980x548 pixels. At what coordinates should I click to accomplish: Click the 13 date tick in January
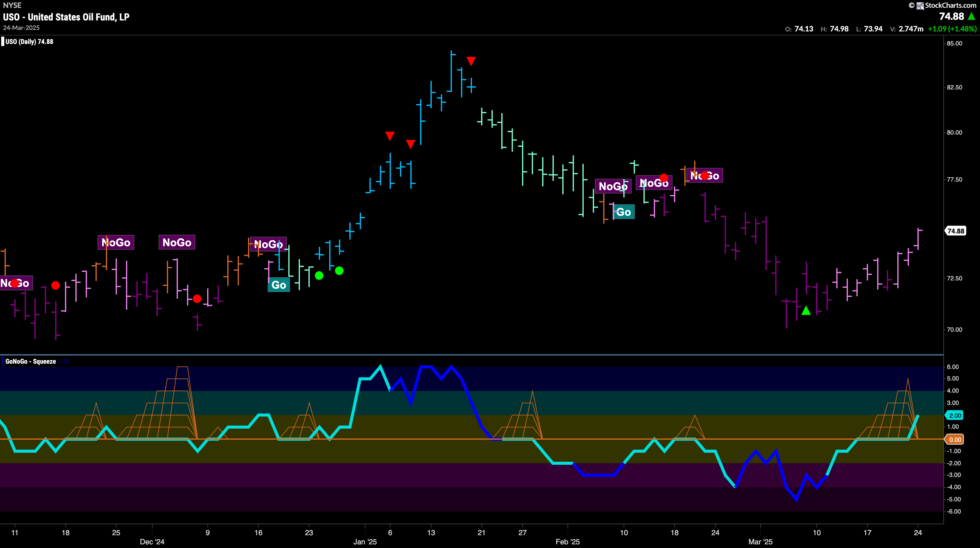click(x=431, y=532)
